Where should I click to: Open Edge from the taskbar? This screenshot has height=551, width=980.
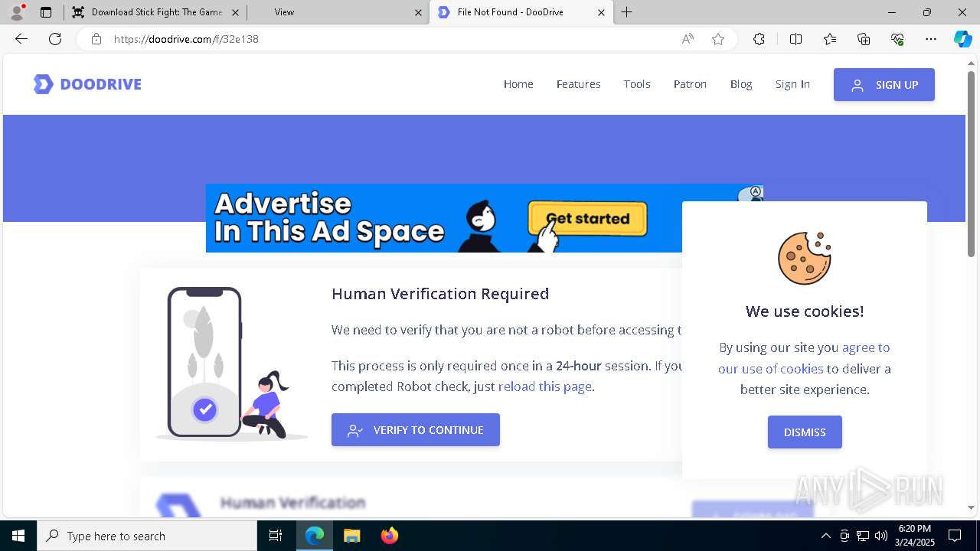[x=315, y=536]
